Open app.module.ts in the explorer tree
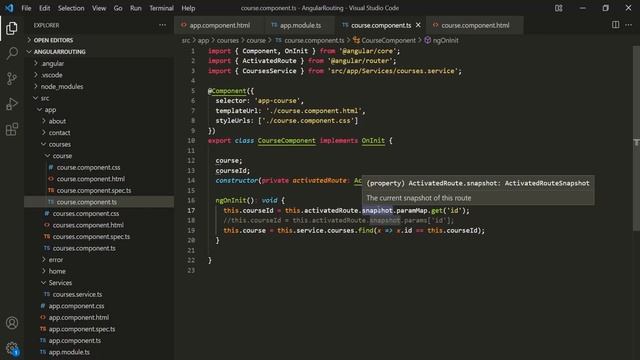The height and width of the screenshot is (360, 640). (99, 352)
